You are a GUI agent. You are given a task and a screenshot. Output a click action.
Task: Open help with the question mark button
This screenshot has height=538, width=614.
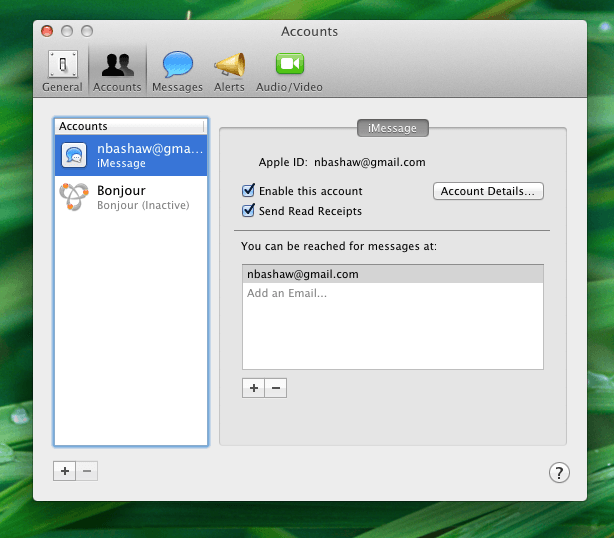click(x=559, y=473)
